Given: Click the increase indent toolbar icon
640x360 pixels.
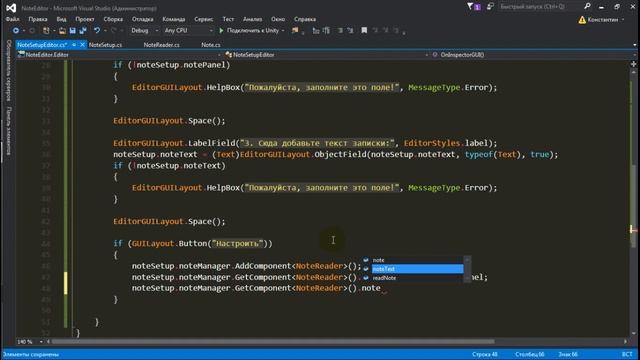Looking at the screenshot, I should (326, 31).
